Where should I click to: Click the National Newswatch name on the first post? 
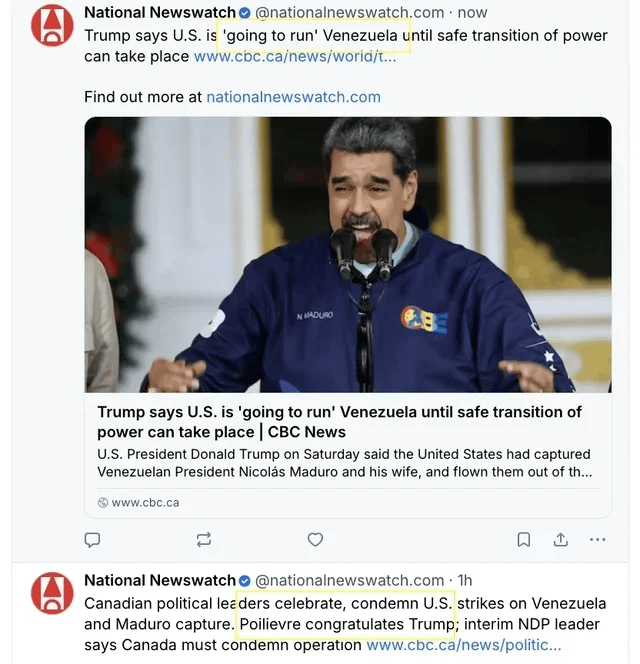coord(160,13)
